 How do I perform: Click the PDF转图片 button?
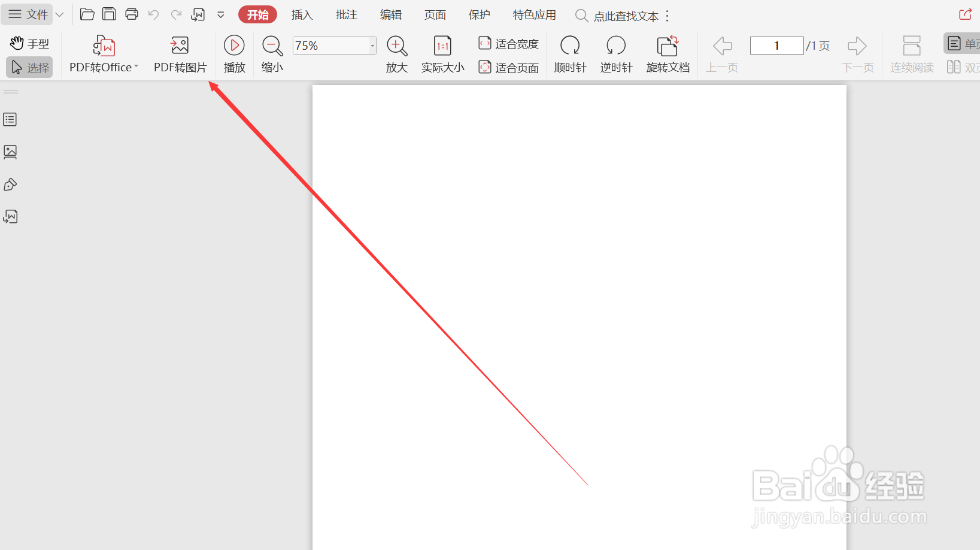180,55
